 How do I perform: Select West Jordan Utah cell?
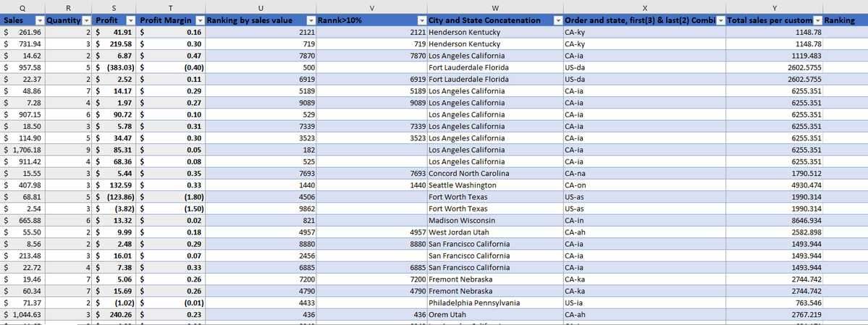(x=495, y=232)
